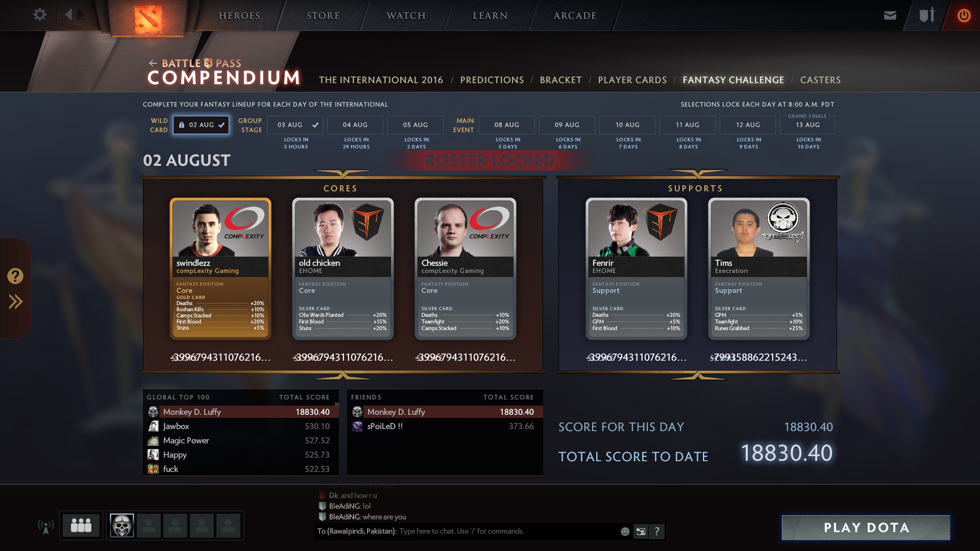Screen dimensions: 980x551
Task: Click the emoticon smiley in chat bar
Action: (625, 532)
